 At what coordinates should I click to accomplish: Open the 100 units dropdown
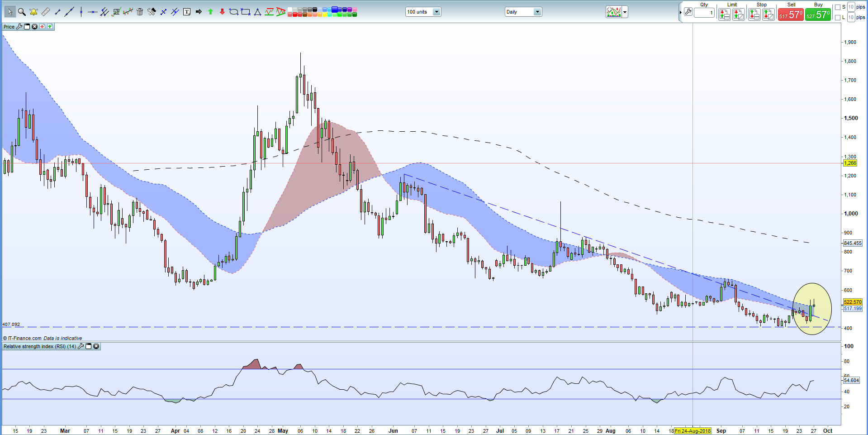(x=436, y=12)
